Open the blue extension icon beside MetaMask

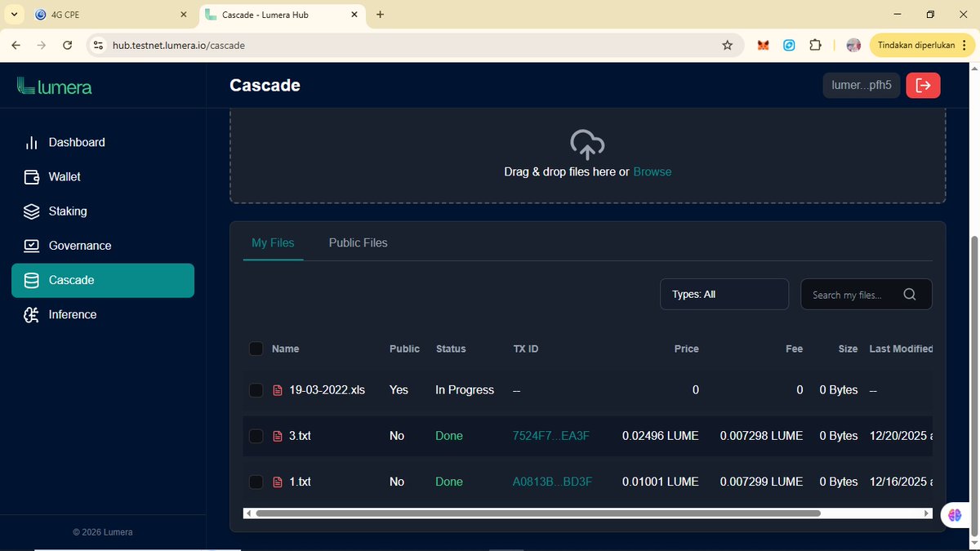click(x=789, y=46)
